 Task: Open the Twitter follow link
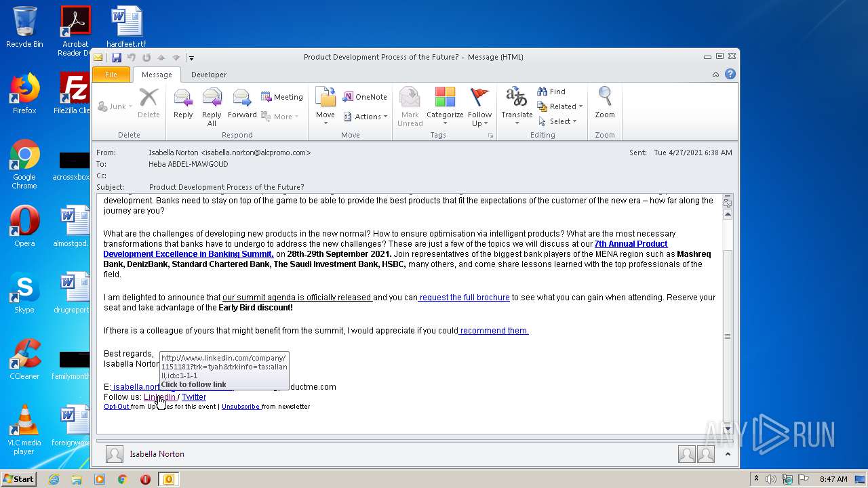coord(194,397)
